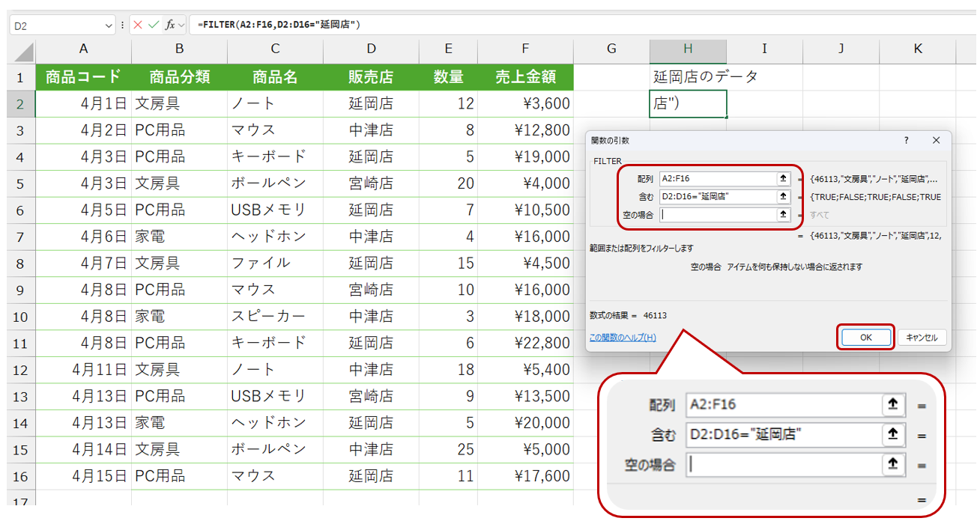
Task: Open the この関数のヘルプ(H) link
Action: pyautogui.click(x=623, y=338)
